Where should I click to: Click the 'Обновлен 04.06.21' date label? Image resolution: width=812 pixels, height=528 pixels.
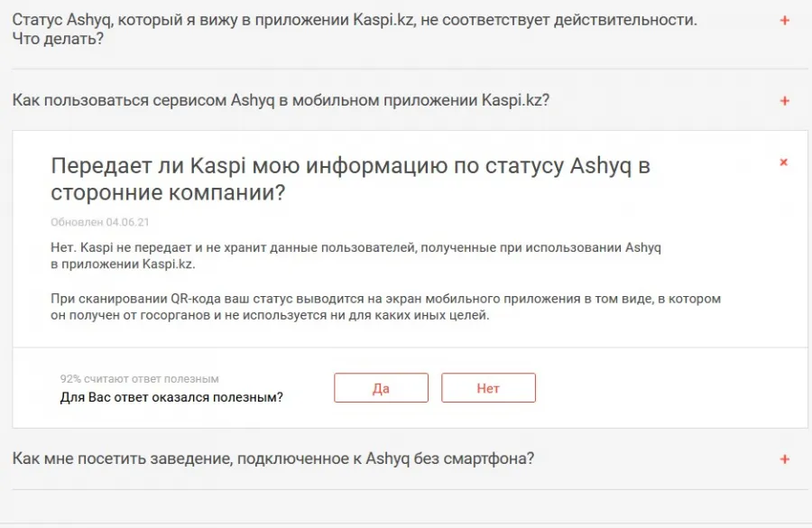100,222
